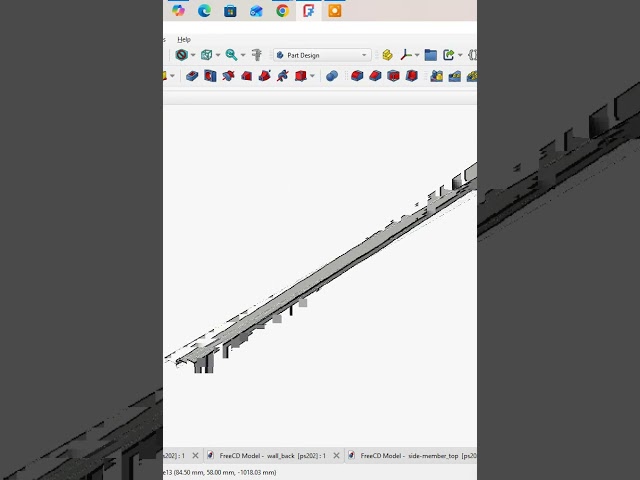
Task: Set the isometric view cube icon
Action: (207, 55)
